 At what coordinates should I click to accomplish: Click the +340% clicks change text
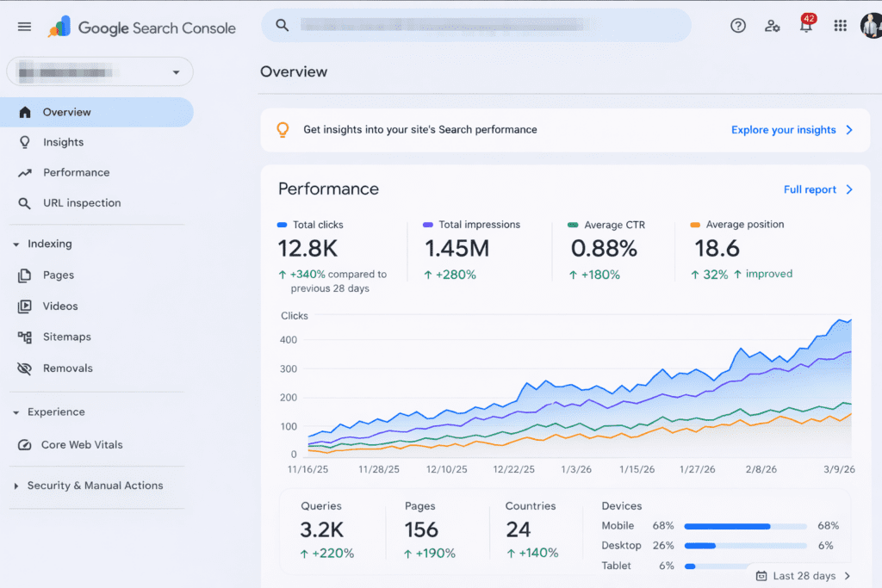click(x=307, y=275)
